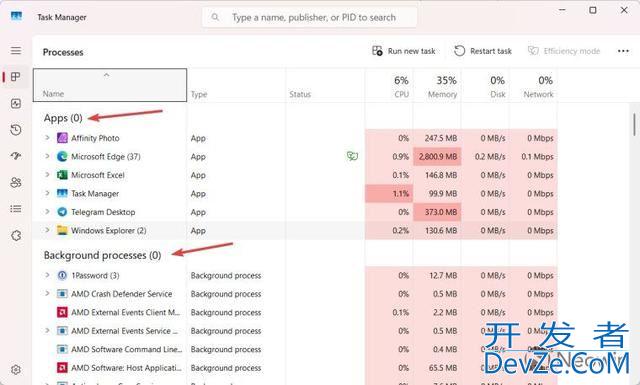Click Edge memory value 2,800.9 MB

[x=437, y=156]
